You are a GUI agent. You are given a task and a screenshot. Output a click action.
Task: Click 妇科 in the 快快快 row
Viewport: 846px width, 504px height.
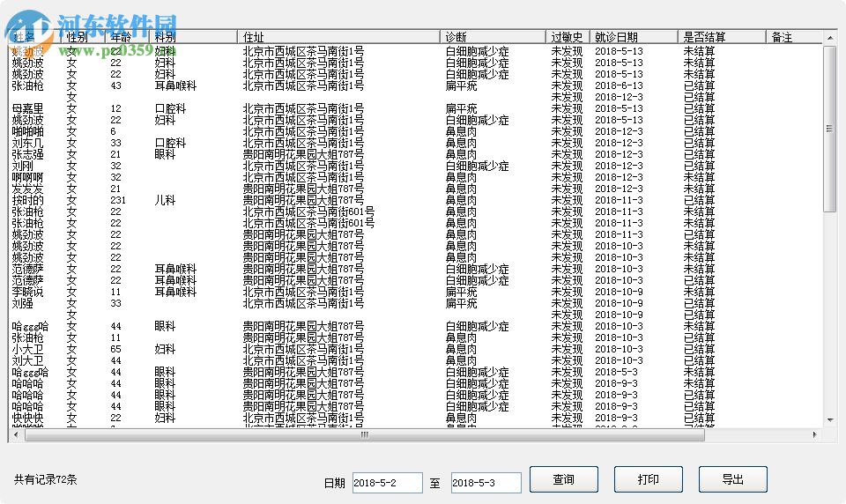point(165,418)
